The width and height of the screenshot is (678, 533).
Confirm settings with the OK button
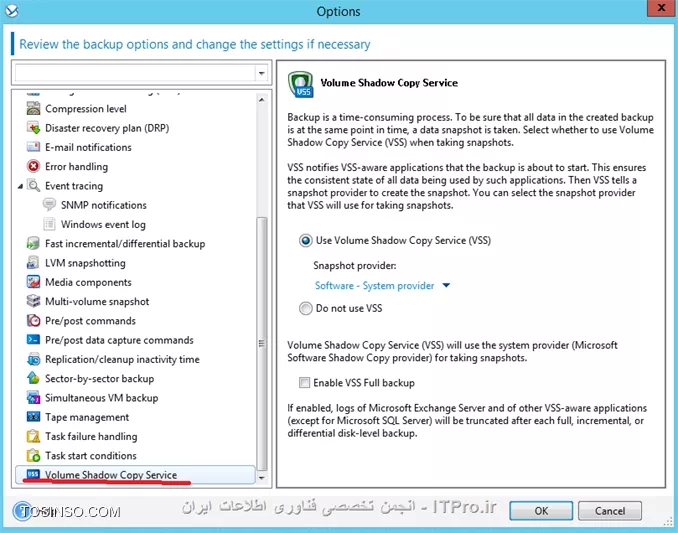541,511
